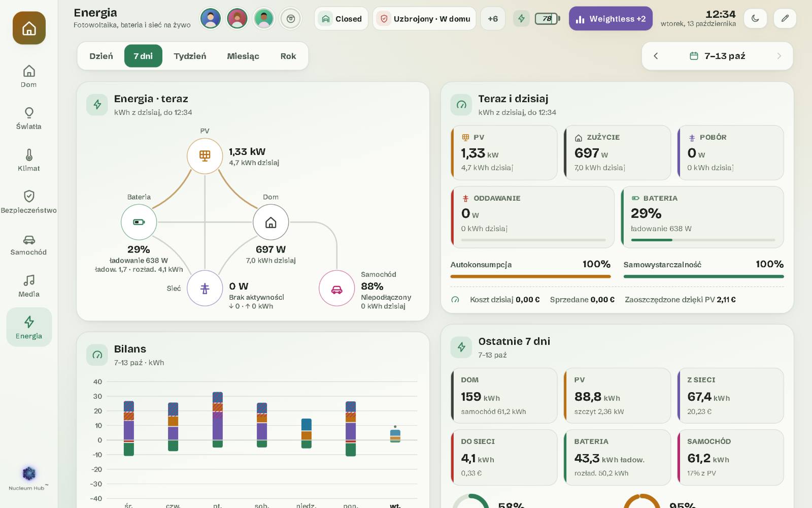Open Samochód car section
This screenshot has height=508, width=812.
tap(29, 244)
